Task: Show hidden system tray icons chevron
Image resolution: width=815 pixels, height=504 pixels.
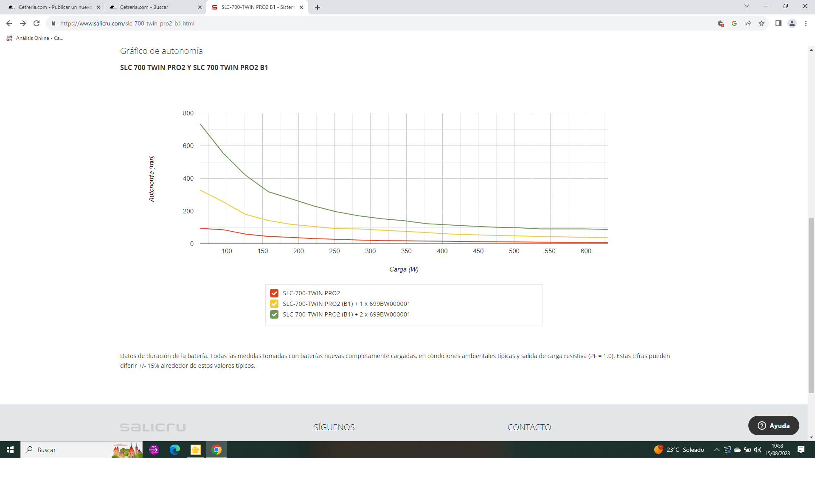Action: coord(717,450)
